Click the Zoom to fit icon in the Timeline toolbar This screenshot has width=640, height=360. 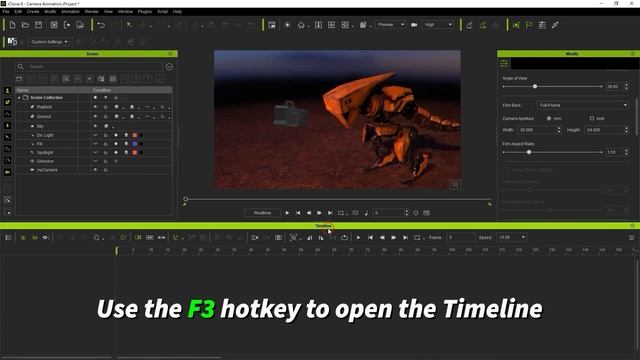point(293,238)
